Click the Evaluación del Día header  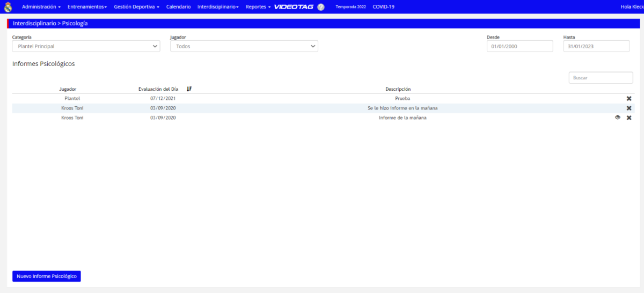click(158, 89)
